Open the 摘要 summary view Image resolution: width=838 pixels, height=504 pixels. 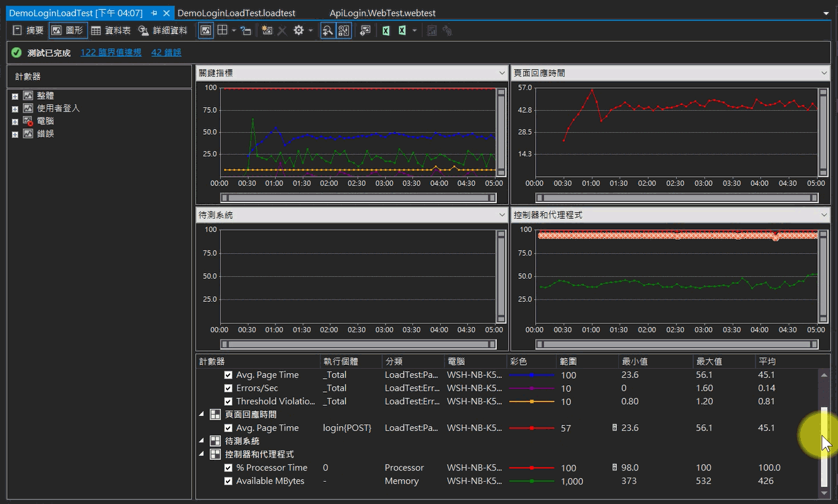(x=28, y=30)
